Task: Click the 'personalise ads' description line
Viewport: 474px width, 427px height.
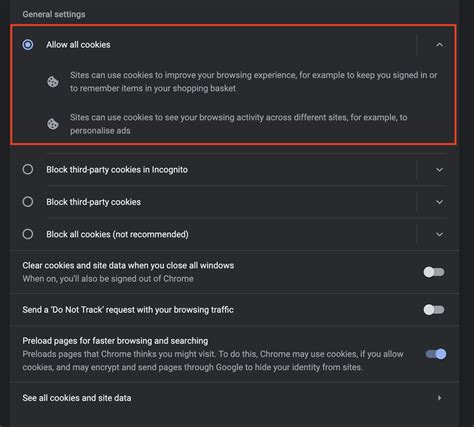Action: point(239,124)
